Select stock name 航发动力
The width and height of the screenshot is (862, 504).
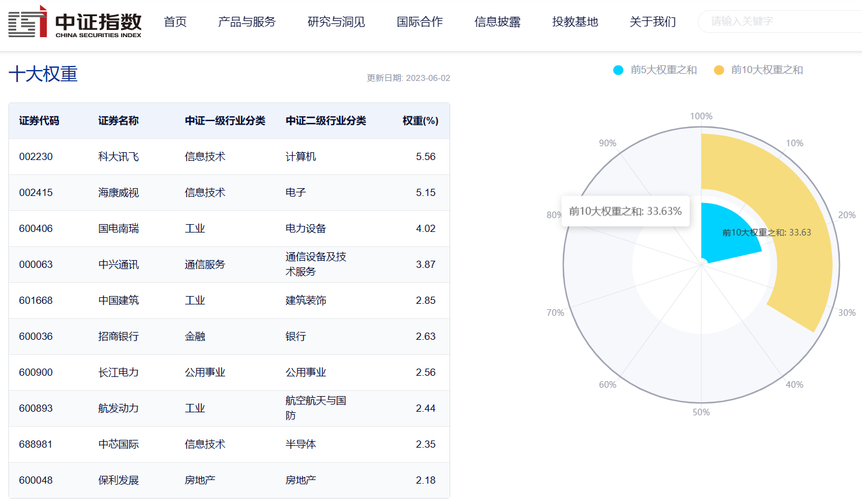click(x=119, y=409)
